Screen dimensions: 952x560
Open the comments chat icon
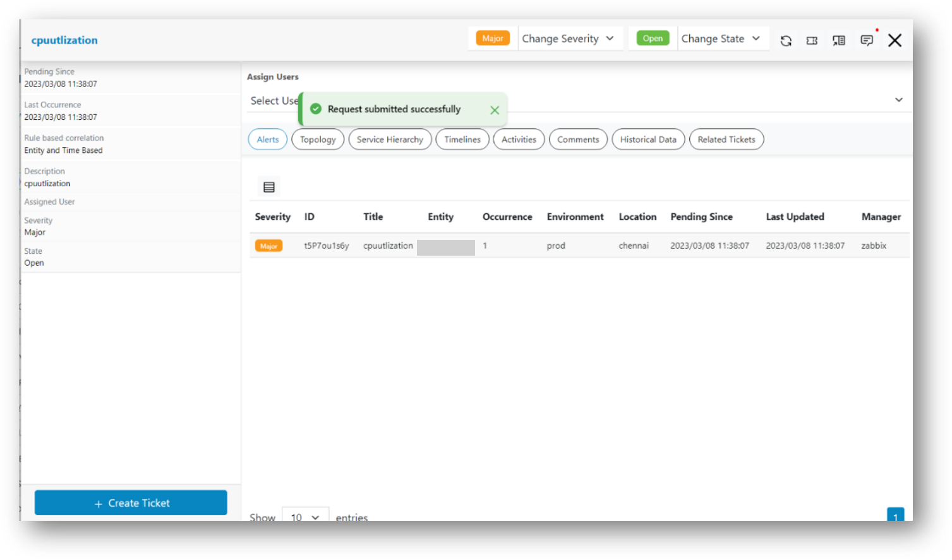pyautogui.click(x=867, y=40)
